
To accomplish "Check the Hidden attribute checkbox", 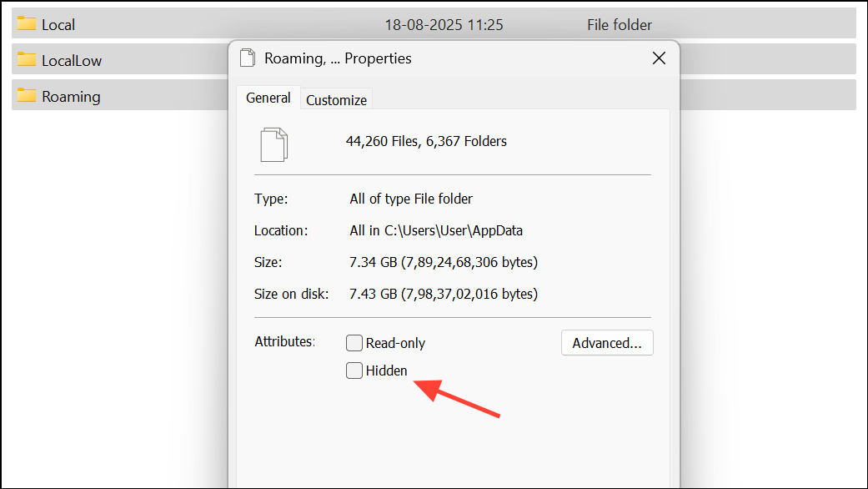I will point(354,371).
